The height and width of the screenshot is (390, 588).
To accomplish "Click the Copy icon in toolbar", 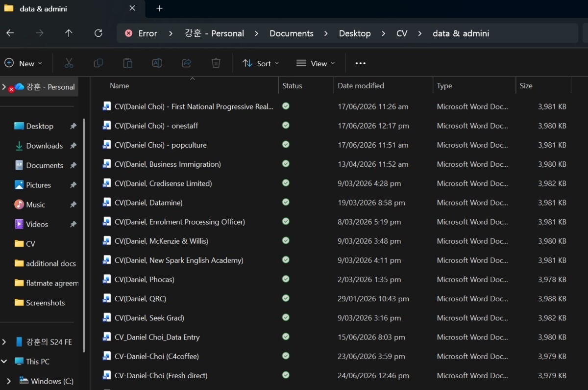I will point(98,63).
